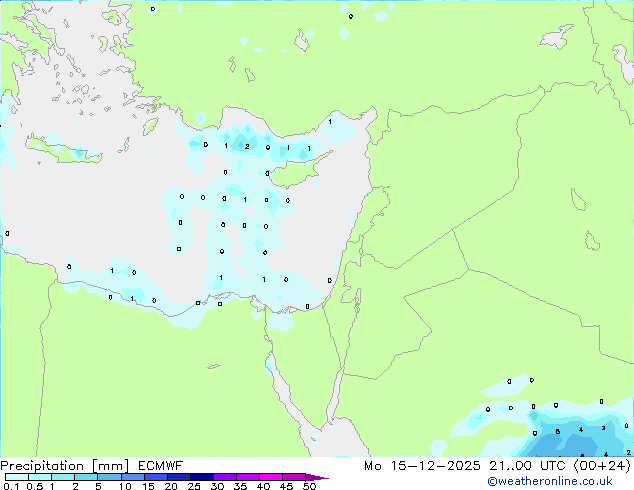
Task: Click the 45–50 mm legend color swatch
Action: click(294, 477)
